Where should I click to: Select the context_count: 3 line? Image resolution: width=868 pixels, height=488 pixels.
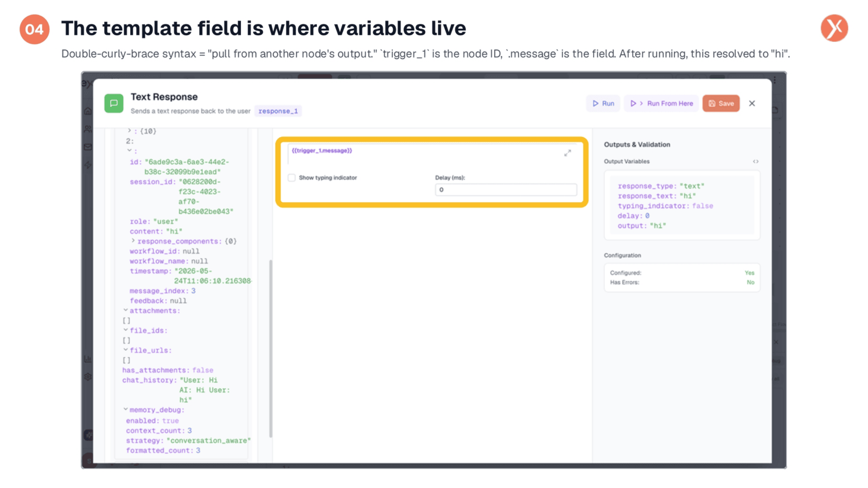[x=159, y=431]
